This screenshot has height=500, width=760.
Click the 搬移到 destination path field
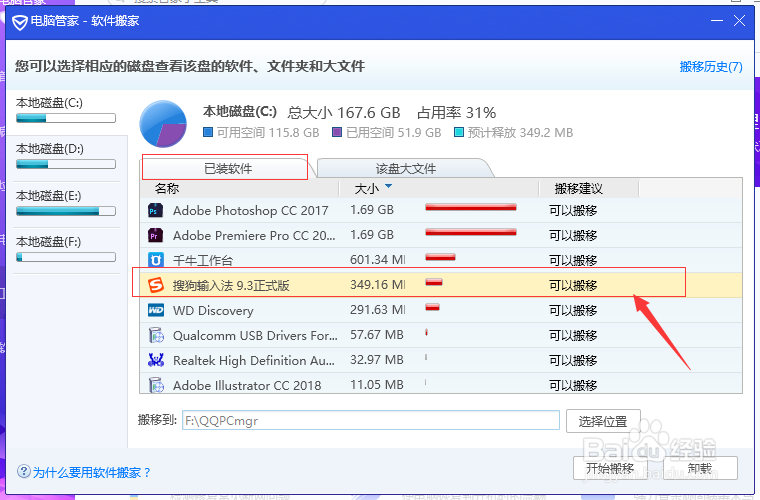(370, 421)
